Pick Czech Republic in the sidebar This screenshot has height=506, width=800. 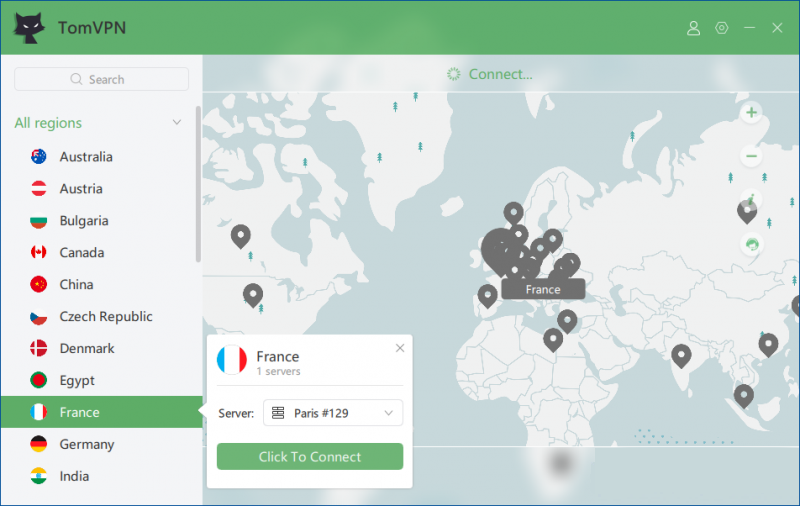point(106,316)
